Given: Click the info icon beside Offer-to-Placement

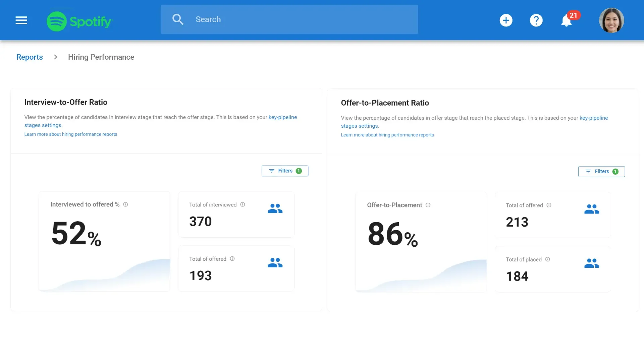Looking at the screenshot, I should [x=428, y=205].
